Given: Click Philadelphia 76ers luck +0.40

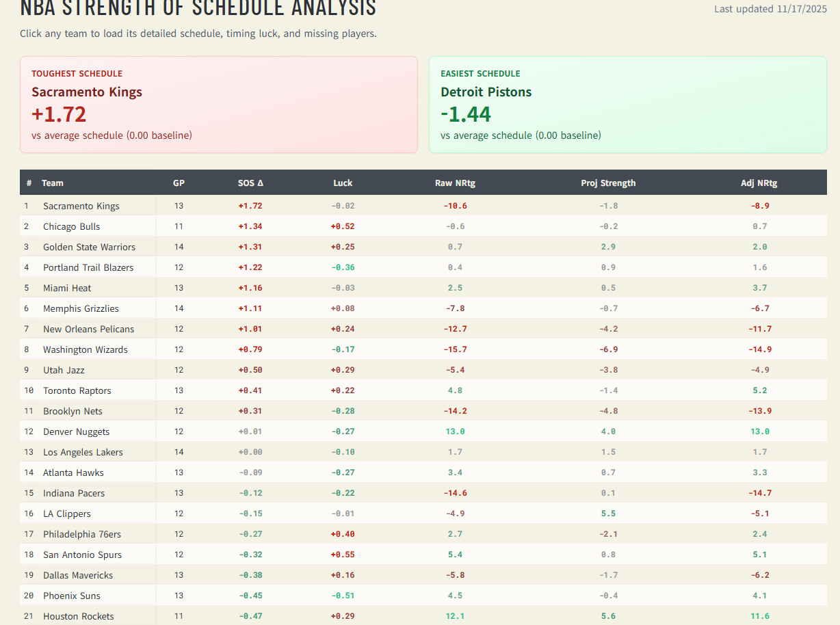Looking at the screenshot, I should pos(343,534).
